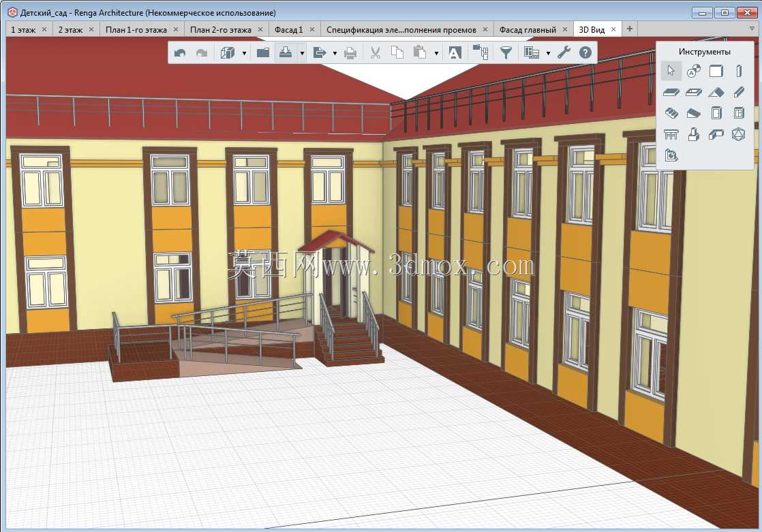Select the Beam tool
Image resolution: width=762 pixels, height=532 pixels.
click(x=739, y=92)
